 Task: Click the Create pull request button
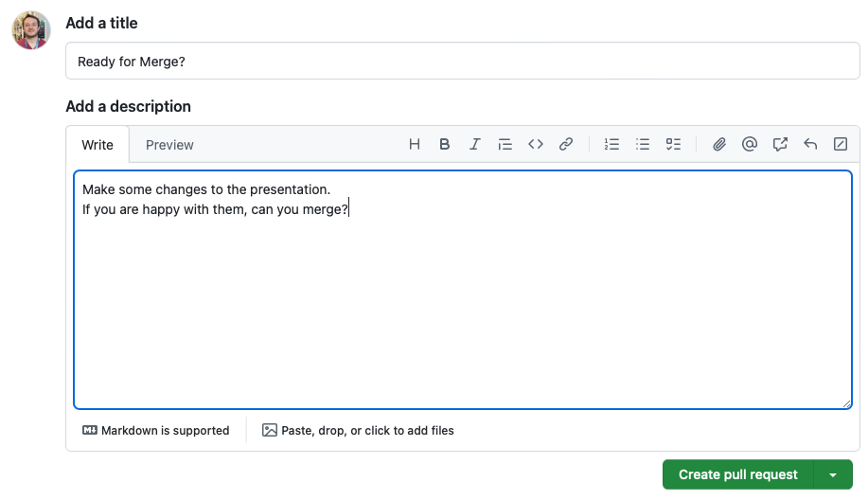point(738,474)
